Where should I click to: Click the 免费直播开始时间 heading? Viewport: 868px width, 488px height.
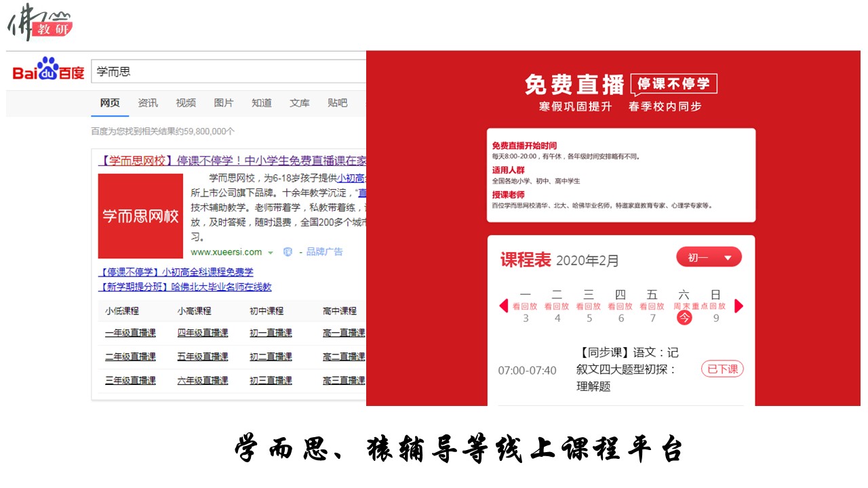coord(524,146)
